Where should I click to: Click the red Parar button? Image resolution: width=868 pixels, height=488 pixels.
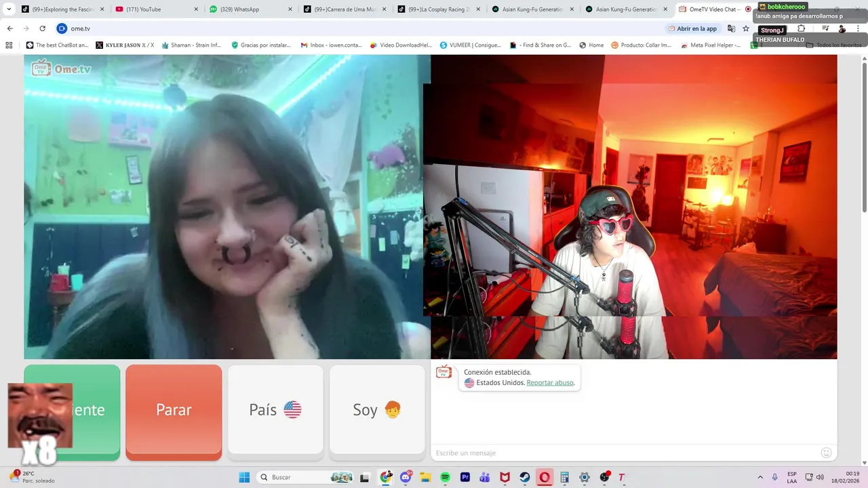[x=174, y=411]
